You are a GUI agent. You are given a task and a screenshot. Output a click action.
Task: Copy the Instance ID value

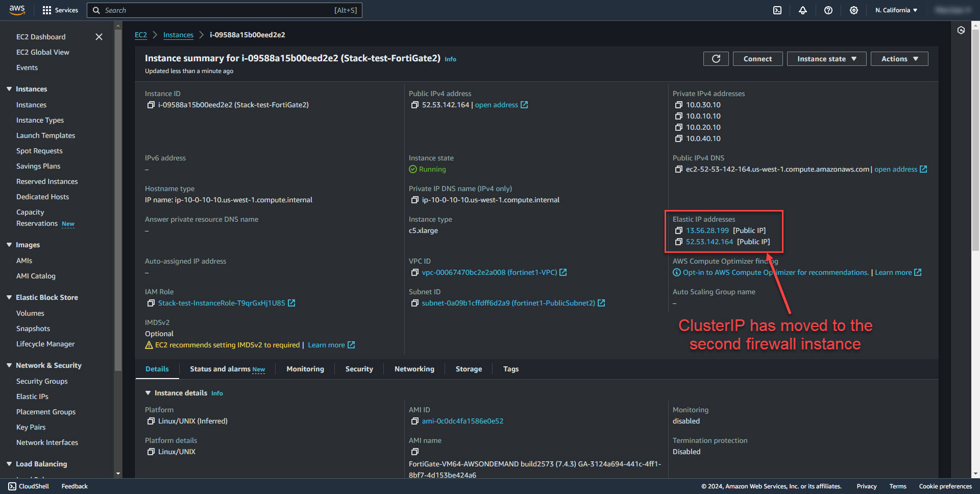pos(151,105)
